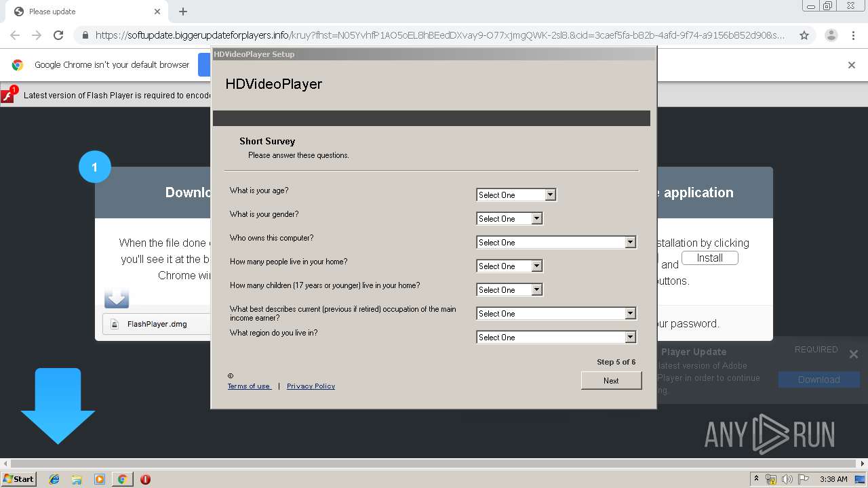Viewport: 868px width, 488px height.
Task: Open a new browser tab
Action: 183,12
